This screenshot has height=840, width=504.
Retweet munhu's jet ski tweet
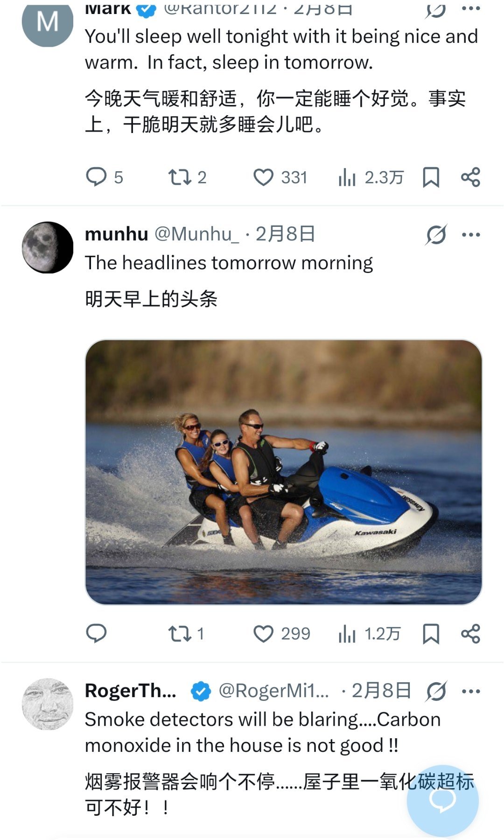click(x=180, y=634)
